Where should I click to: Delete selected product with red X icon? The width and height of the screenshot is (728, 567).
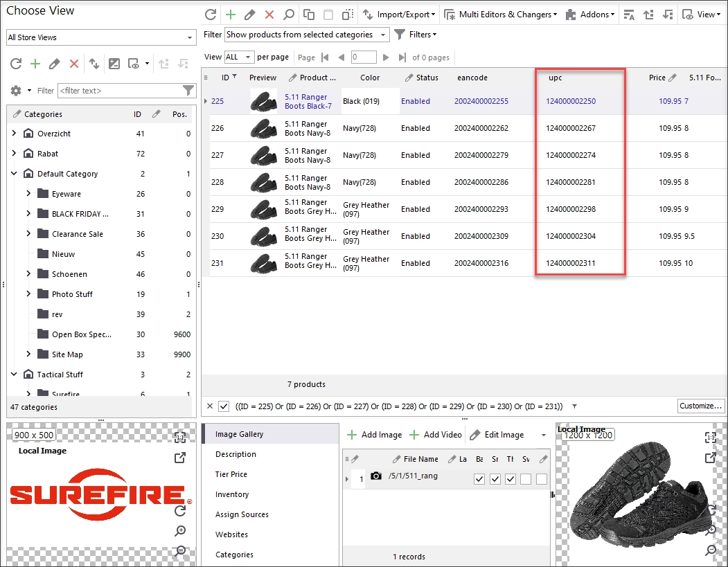pos(269,15)
